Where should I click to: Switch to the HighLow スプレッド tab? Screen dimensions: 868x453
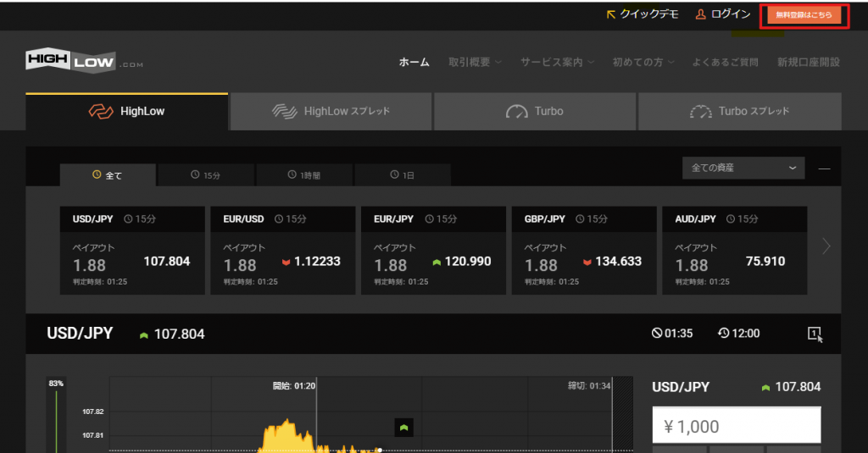pyautogui.click(x=331, y=112)
